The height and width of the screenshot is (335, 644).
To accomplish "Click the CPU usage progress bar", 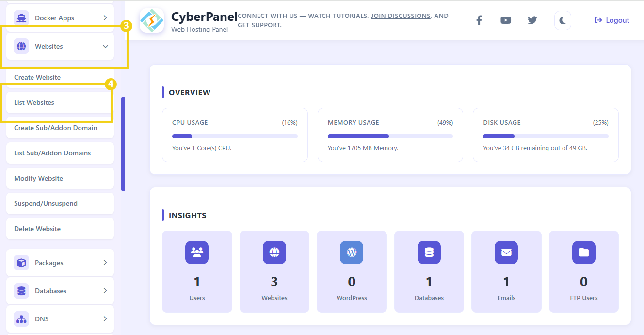I will tap(235, 136).
